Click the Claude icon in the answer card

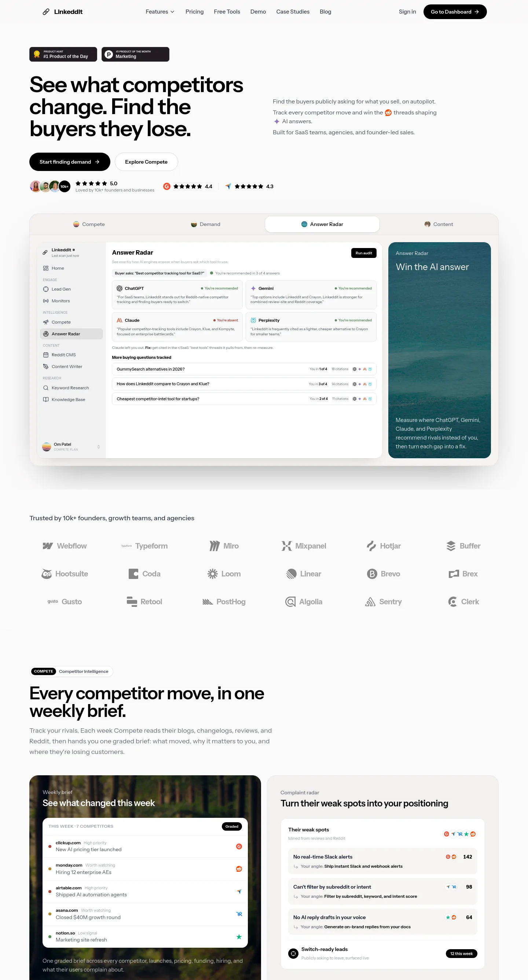[x=120, y=320]
